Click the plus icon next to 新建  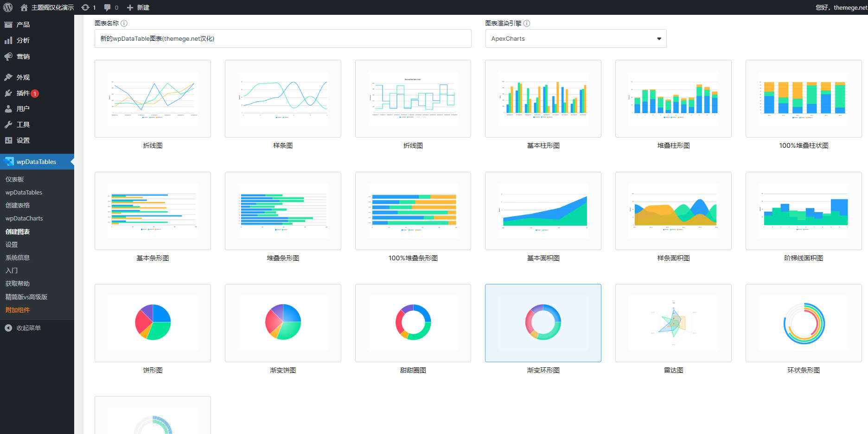(130, 7)
